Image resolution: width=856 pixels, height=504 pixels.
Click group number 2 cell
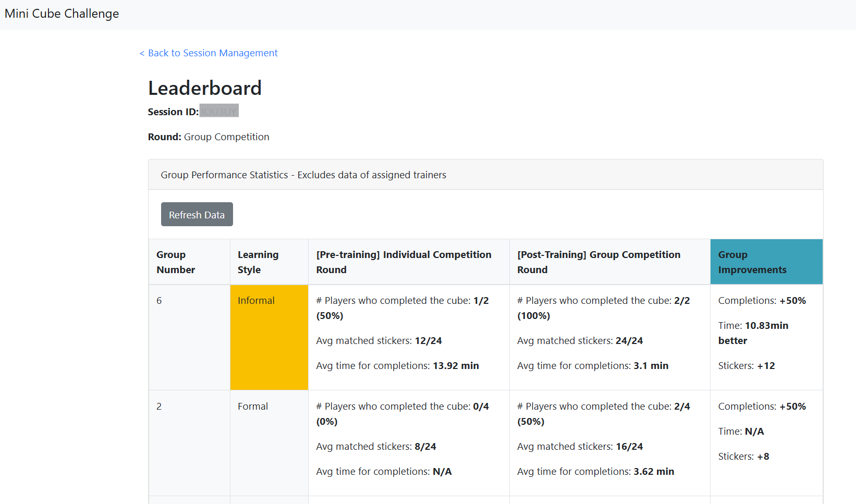pos(189,443)
